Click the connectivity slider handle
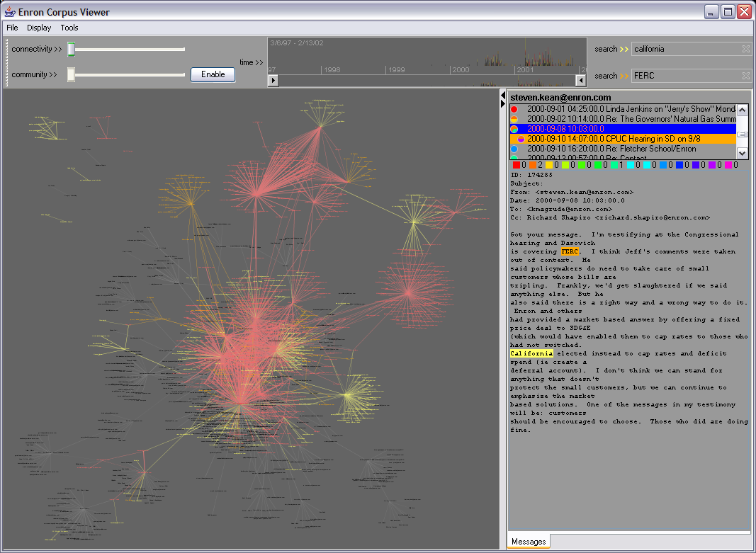This screenshot has width=756, height=553. [x=72, y=49]
